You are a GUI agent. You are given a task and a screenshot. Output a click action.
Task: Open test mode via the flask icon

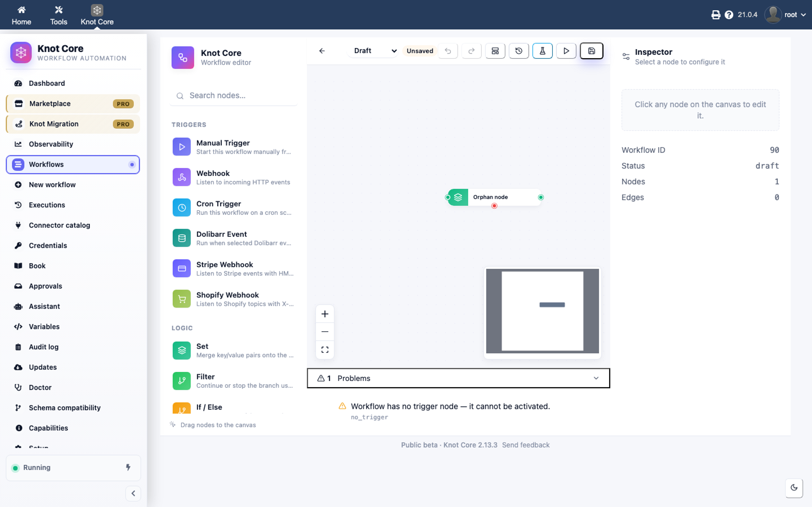click(x=542, y=51)
